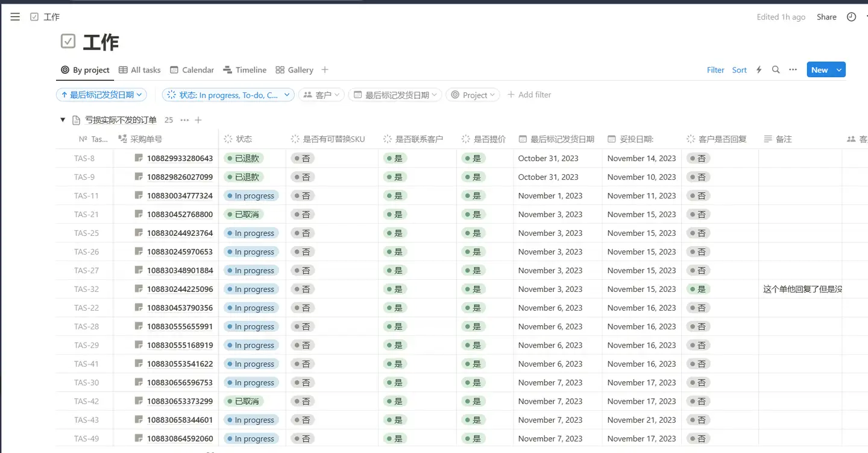
Task: Click the lightning automations icon
Action: point(759,70)
